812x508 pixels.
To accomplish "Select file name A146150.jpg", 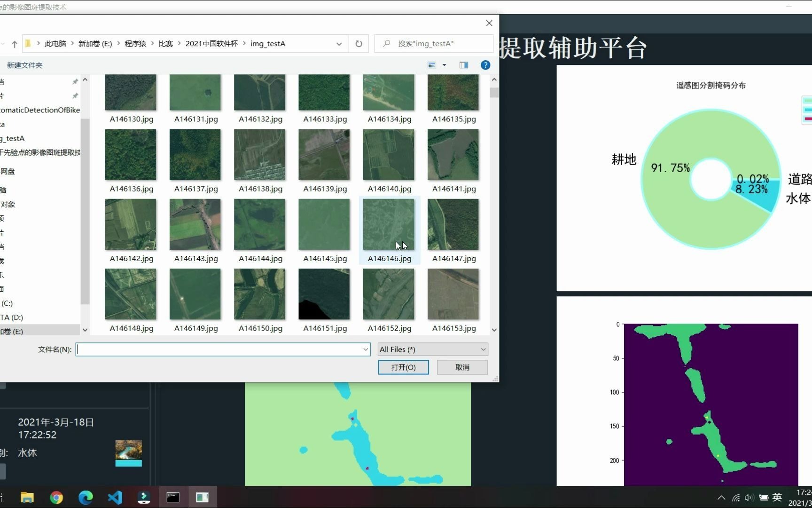I will coord(261,328).
